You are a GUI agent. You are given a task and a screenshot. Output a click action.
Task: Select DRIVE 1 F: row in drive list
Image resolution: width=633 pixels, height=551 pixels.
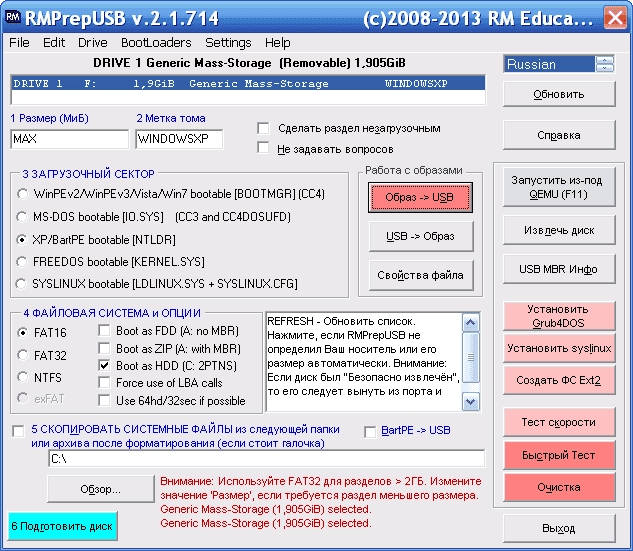(x=248, y=84)
